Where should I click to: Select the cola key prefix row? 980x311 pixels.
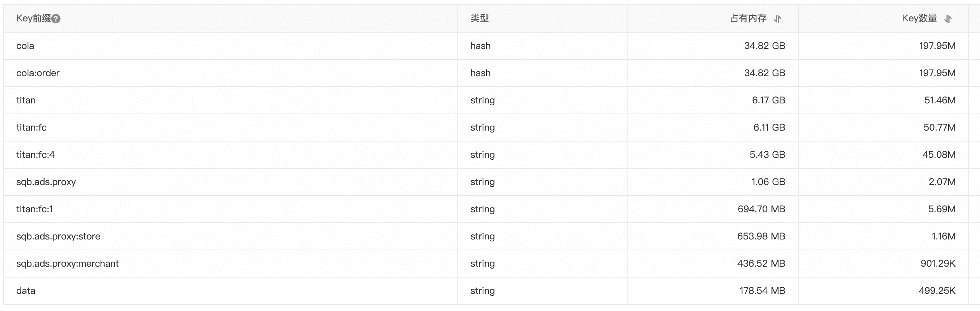(25, 46)
